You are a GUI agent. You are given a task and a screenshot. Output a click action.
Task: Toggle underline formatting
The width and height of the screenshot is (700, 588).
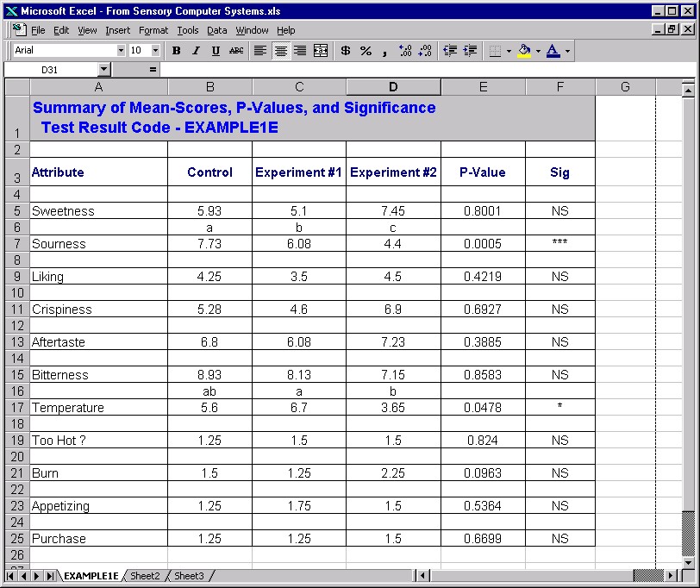click(x=216, y=51)
